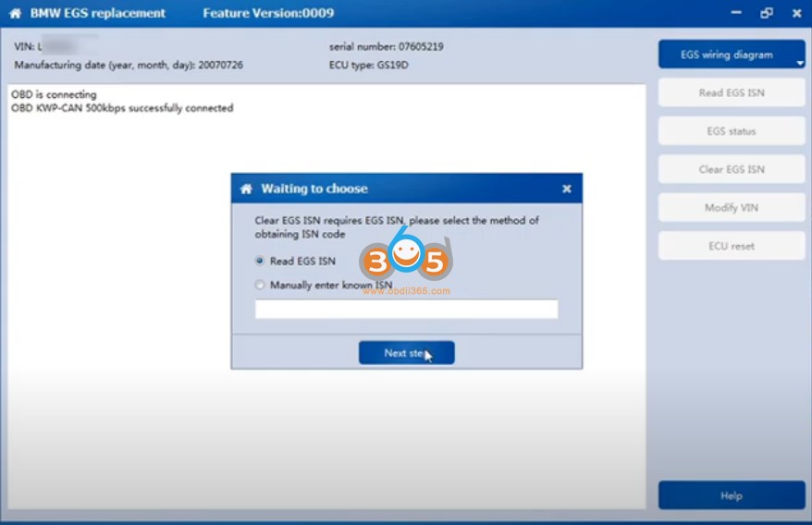Click the Modify VIN button
The height and width of the screenshot is (525, 812).
coord(732,208)
